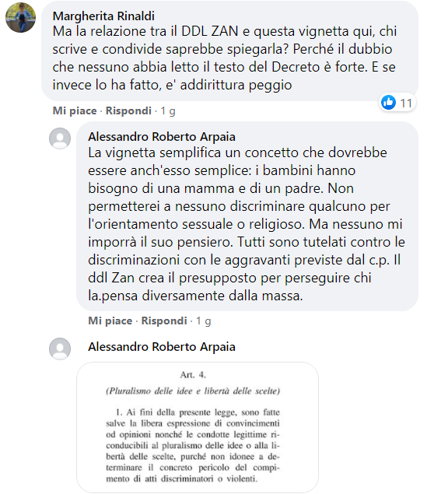This screenshot has height=494, width=448.
Task: Open the attached Art. 4 image
Action: (198, 427)
